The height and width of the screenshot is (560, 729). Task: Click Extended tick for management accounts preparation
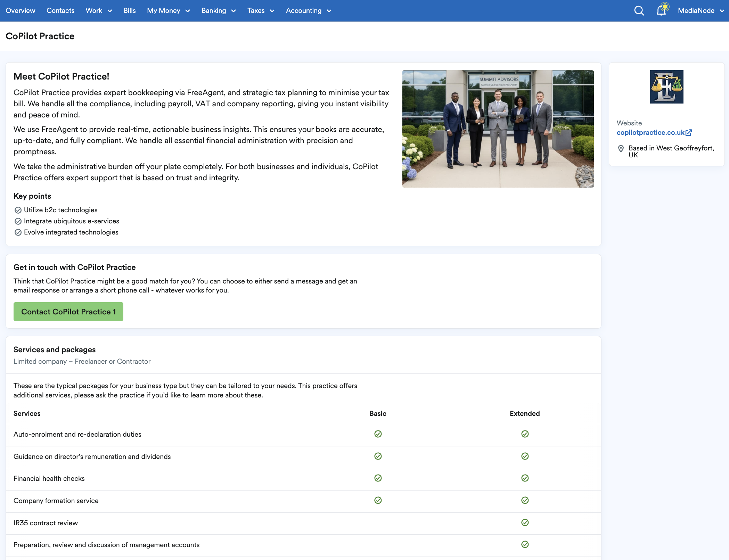[x=525, y=544]
